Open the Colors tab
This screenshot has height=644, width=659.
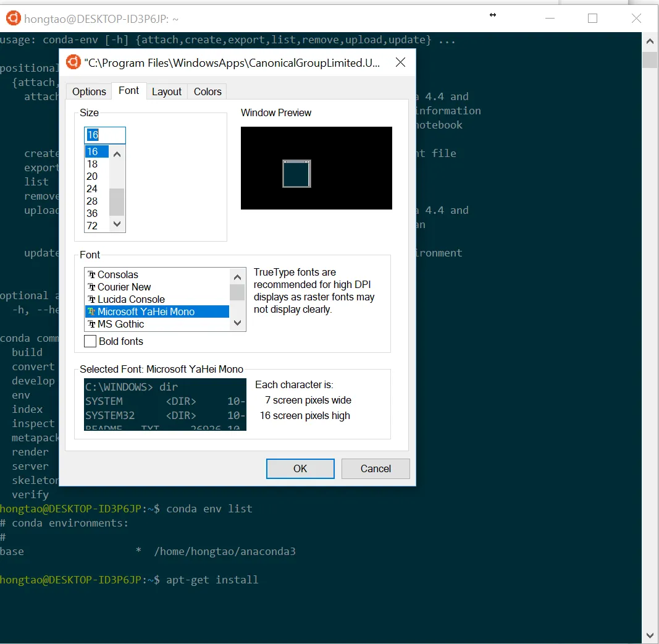click(208, 91)
